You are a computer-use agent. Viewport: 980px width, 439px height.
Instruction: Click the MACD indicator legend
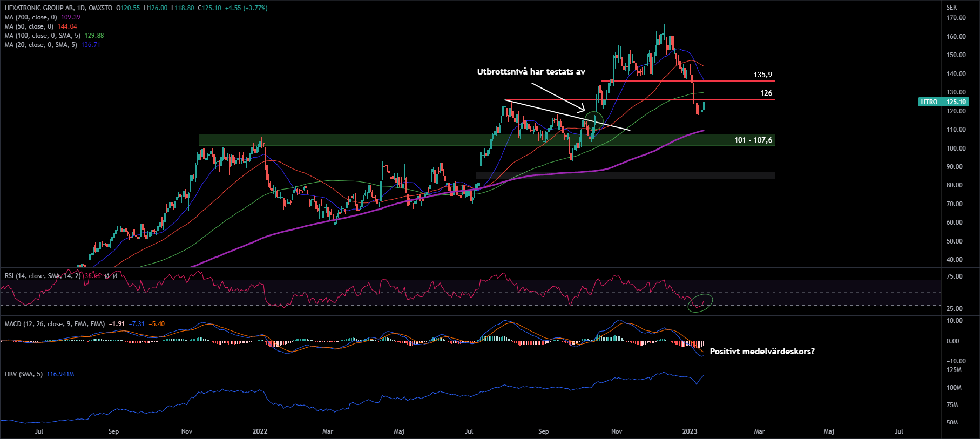54,324
